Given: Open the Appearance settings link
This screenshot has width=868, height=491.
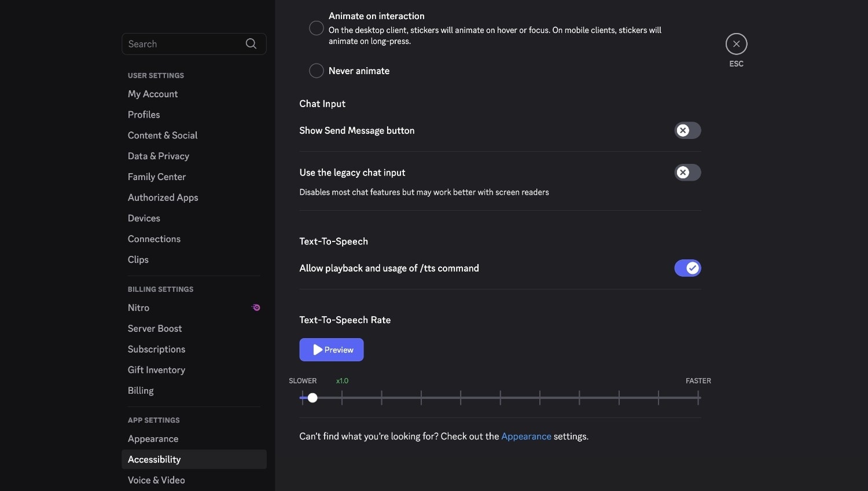Looking at the screenshot, I should pos(526,437).
